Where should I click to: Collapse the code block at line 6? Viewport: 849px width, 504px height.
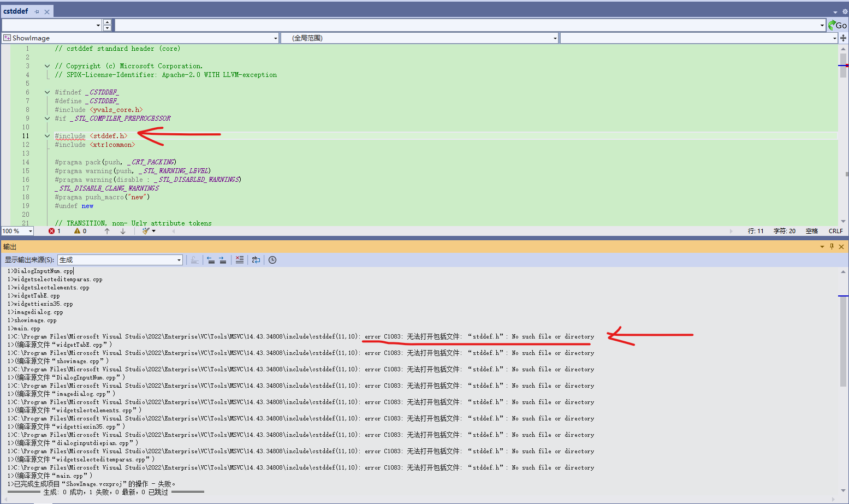[48, 92]
